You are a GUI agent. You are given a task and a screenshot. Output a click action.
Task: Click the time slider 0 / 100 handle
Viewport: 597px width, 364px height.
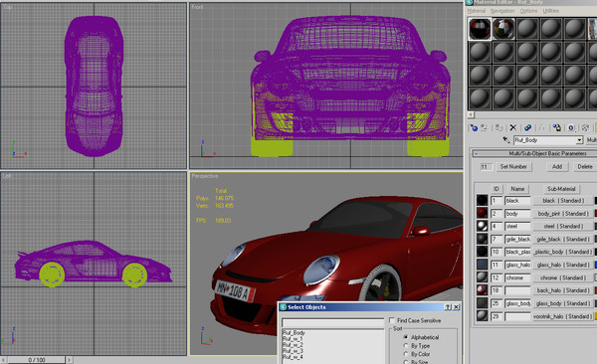(x=36, y=360)
